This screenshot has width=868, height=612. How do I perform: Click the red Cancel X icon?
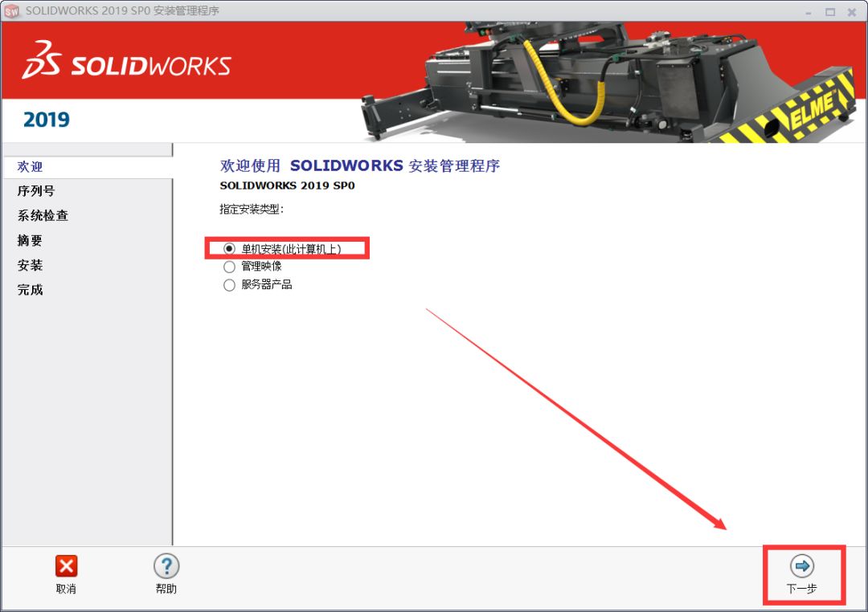pos(66,566)
